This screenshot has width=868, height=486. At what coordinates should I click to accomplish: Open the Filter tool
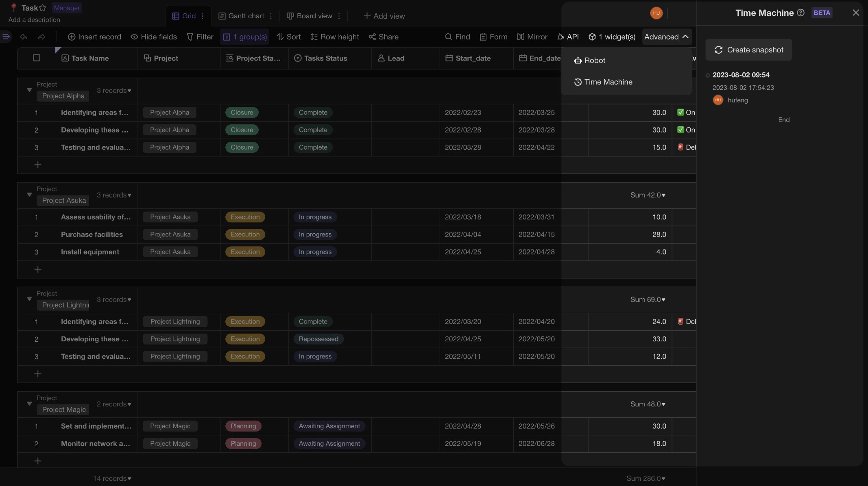tap(200, 37)
